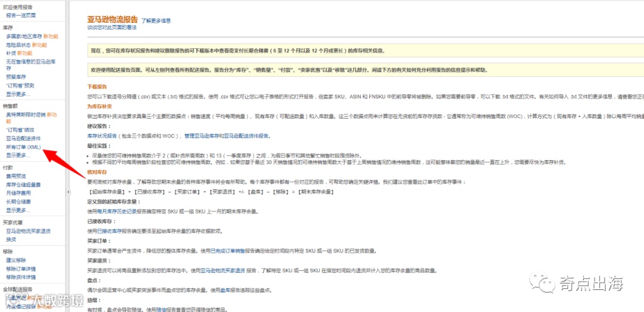Open 盘库 report link in 盘点 paragraph
The width and height of the screenshot is (644, 312).
(225, 291)
